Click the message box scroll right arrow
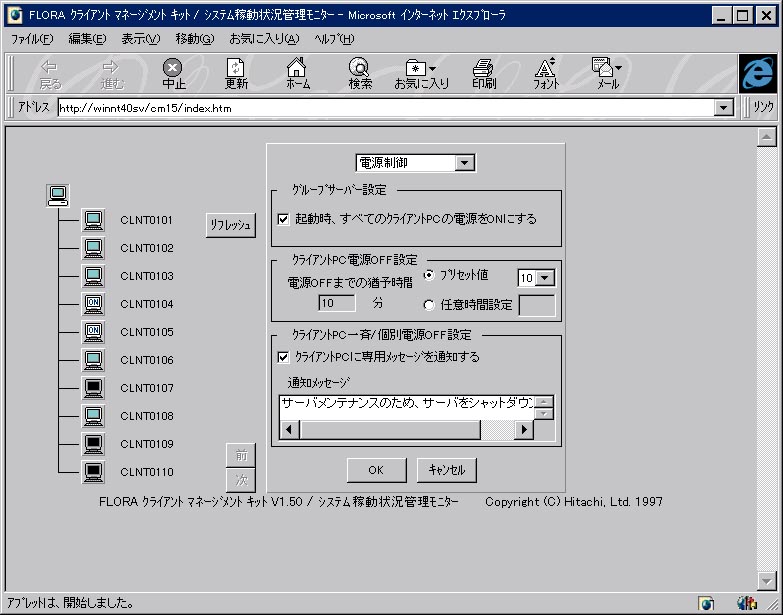 click(524, 430)
